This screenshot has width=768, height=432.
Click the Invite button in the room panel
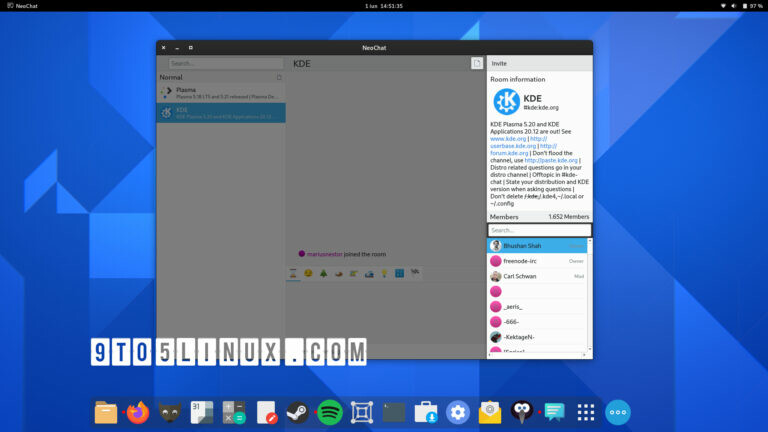[x=499, y=63]
